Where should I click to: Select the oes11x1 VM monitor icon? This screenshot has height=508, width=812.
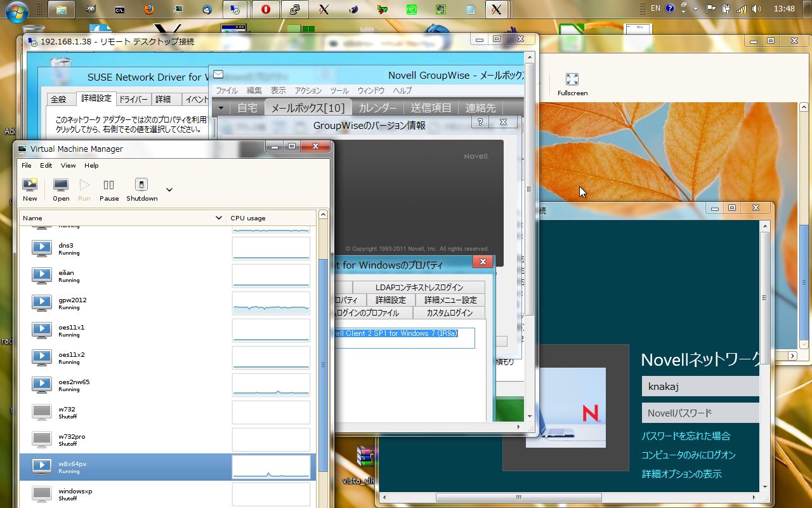click(x=42, y=330)
